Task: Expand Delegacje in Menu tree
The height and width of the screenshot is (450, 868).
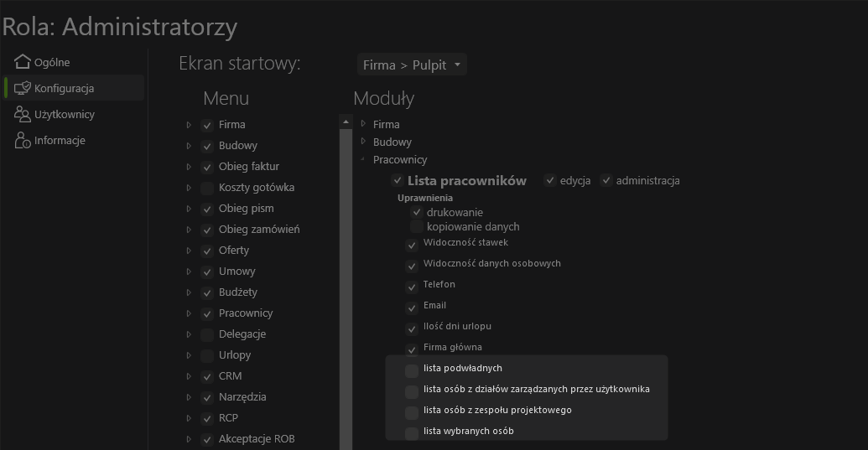Action: (x=189, y=334)
